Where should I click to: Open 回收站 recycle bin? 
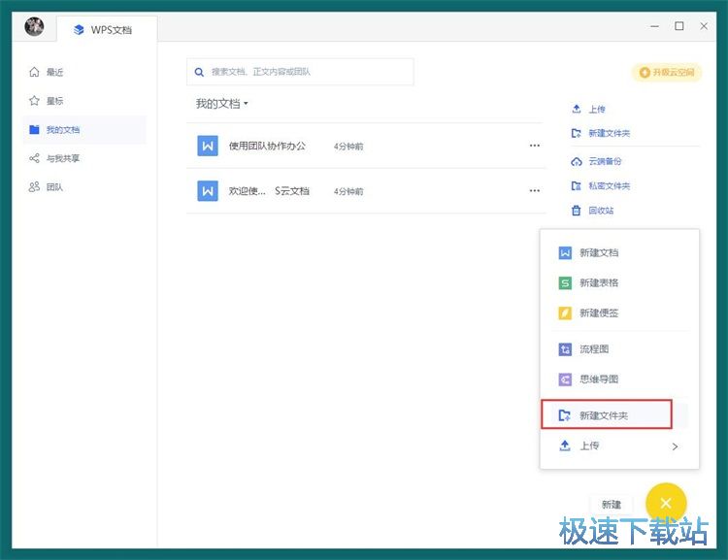[x=592, y=211]
